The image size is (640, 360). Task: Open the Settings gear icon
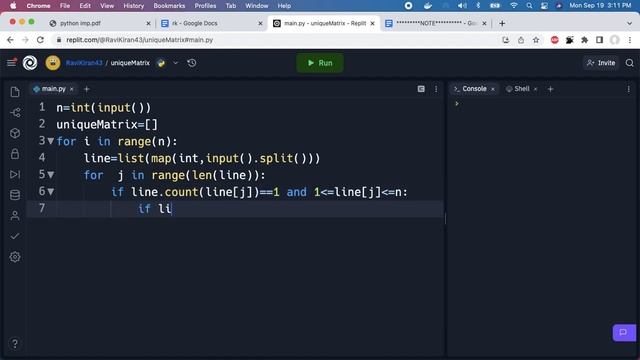pyautogui.click(x=15, y=257)
